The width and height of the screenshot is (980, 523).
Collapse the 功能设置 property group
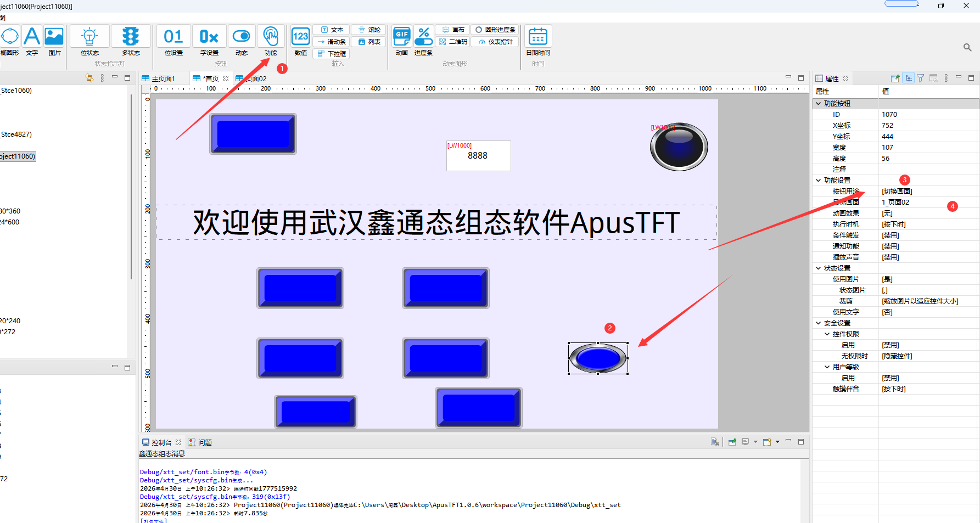(x=818, y=180)
